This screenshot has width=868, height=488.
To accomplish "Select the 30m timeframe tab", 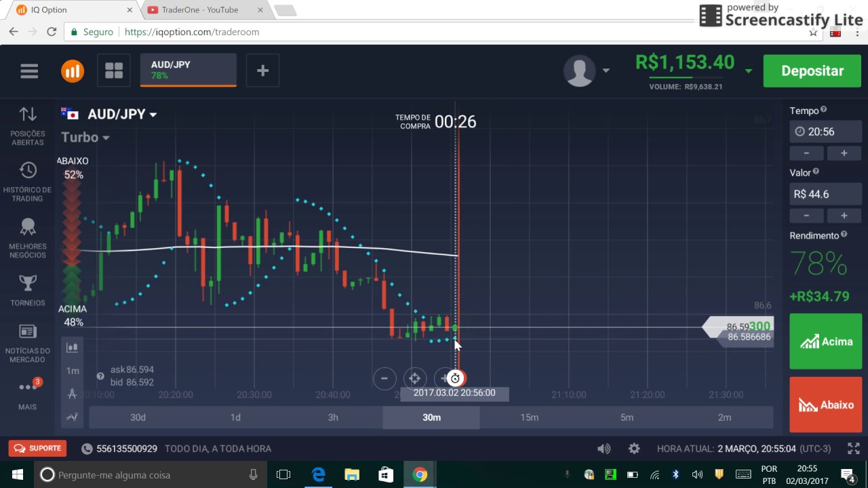I will [x=431, y=418].
